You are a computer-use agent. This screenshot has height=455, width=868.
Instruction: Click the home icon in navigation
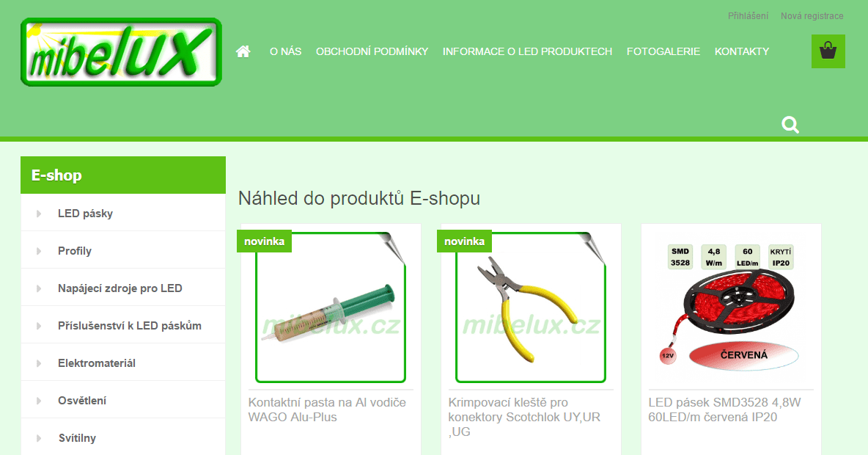pos(243,51)
